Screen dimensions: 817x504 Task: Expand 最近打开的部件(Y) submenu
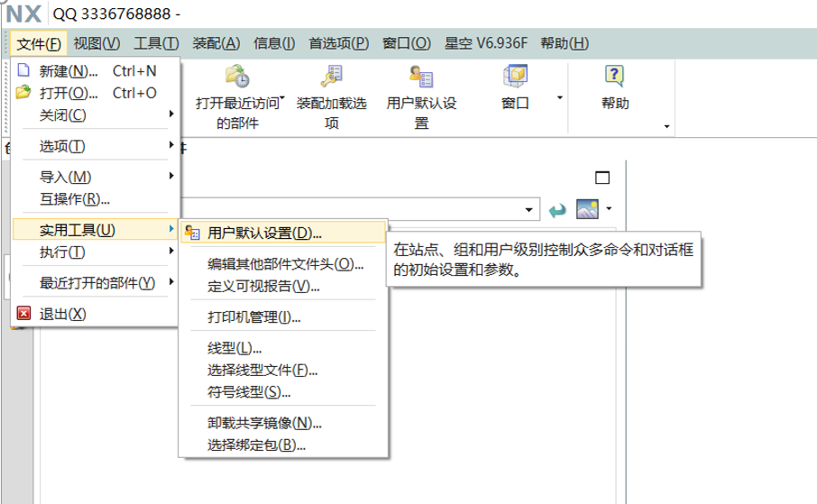(97, 283)
